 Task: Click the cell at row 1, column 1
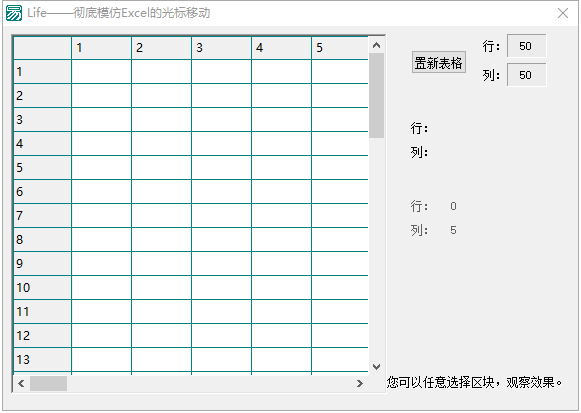pyautogui.click(x=101, y=71)
